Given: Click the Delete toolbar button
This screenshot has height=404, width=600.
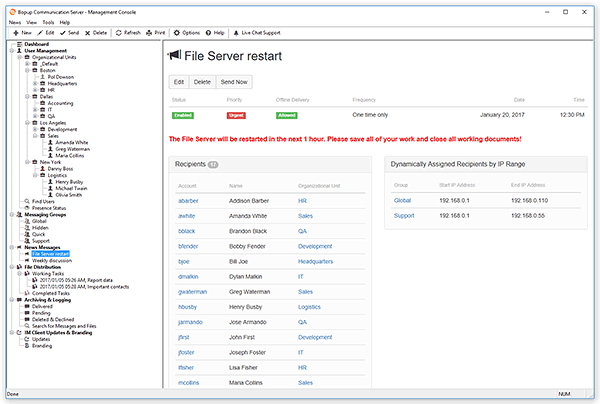Looking at the screenshot, I should (96, 33).
